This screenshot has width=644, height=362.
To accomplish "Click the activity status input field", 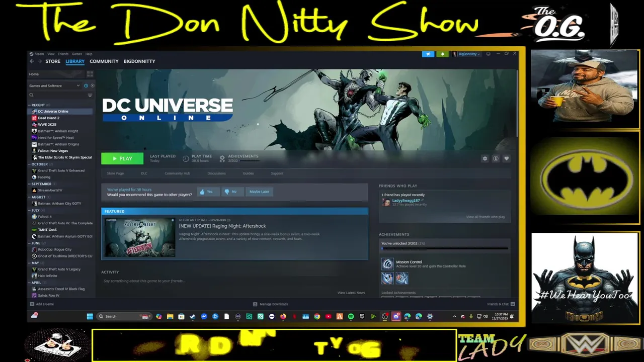I will coord(234,281).
